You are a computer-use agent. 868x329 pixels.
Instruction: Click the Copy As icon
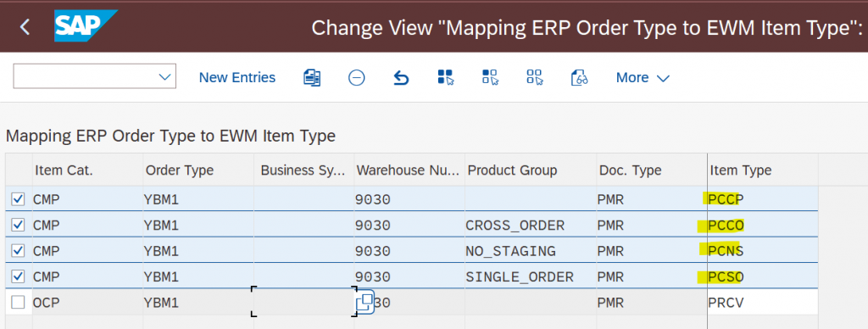(312, 77)
